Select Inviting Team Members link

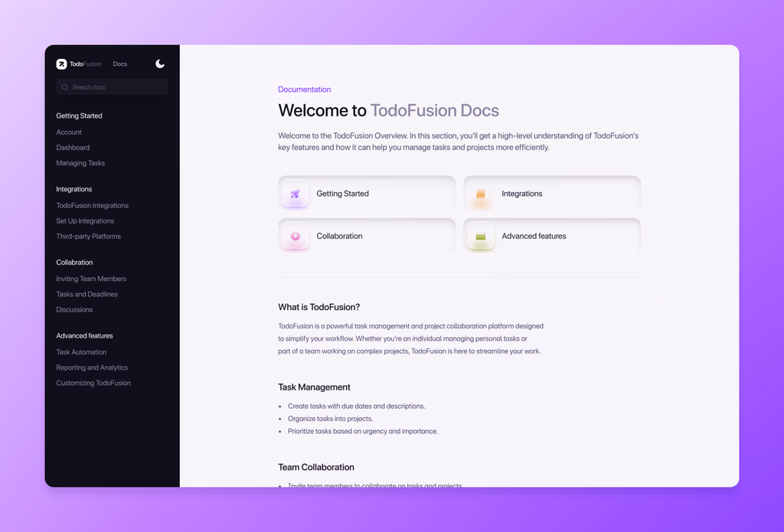click(91, 279)
